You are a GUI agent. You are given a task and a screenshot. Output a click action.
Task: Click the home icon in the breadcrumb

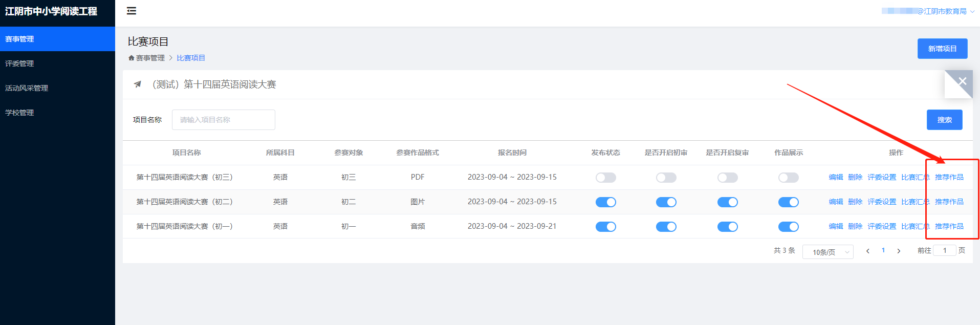(131, 58)
